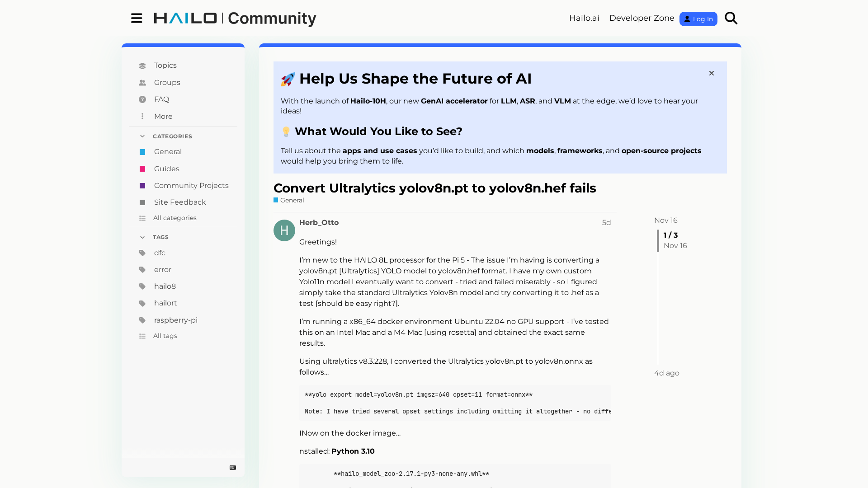Jump to the 4d ago timeline marker

tap(666, 373)
